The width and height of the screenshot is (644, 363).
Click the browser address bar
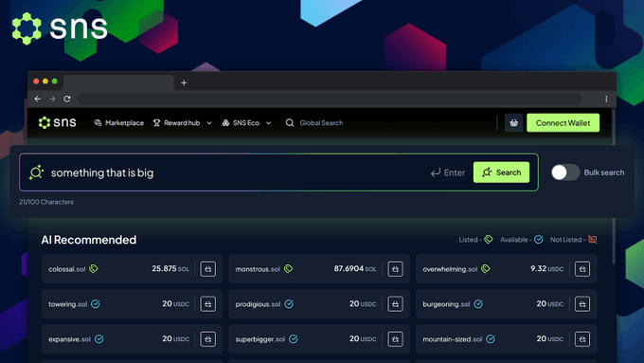pos(330,100)
